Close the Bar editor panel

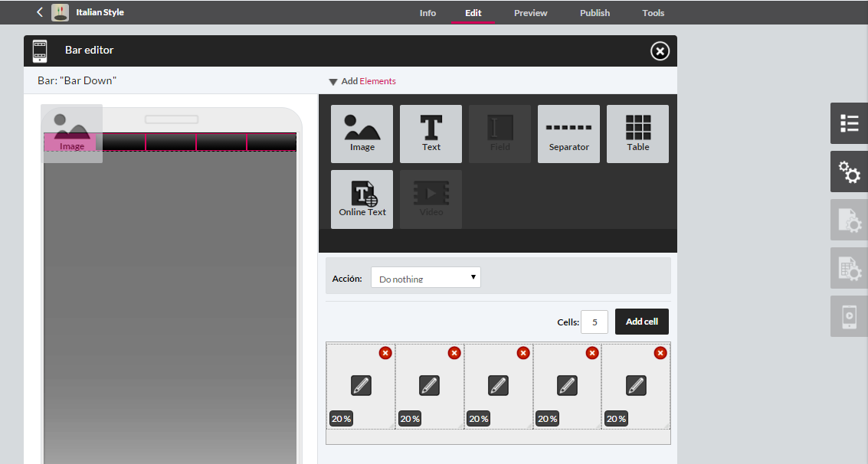coord(660,51)
